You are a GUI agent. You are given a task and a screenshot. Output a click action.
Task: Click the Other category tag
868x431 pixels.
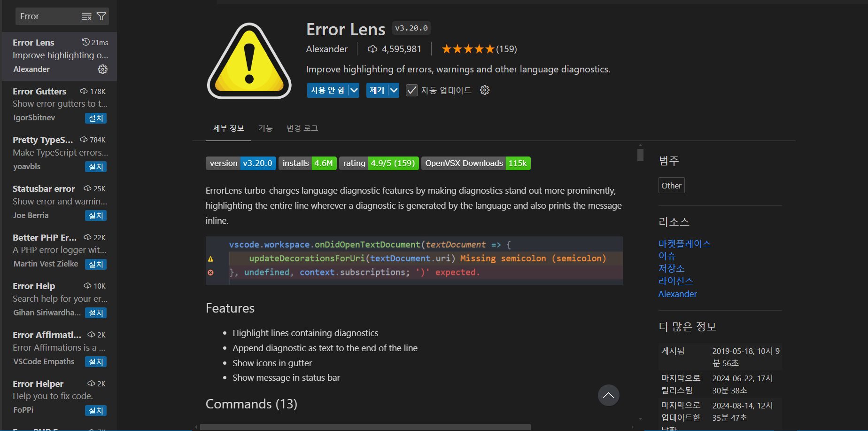click(672, 186)
